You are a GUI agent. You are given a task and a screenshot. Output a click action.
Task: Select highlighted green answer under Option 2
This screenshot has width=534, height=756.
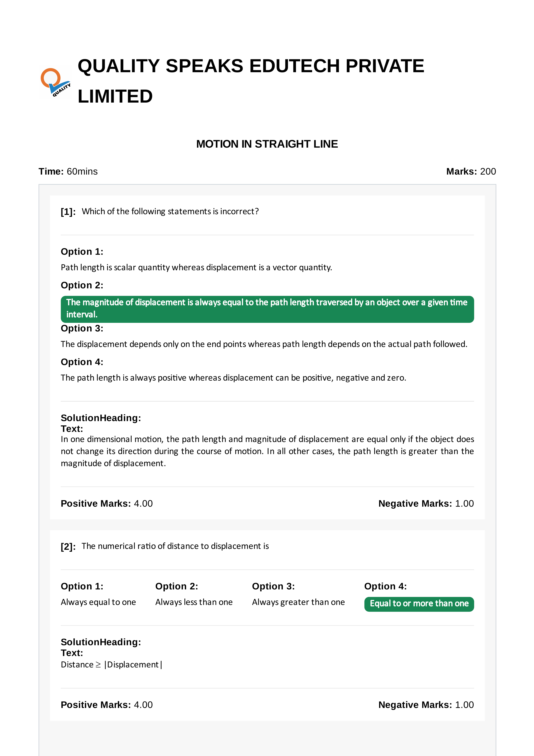267,309
